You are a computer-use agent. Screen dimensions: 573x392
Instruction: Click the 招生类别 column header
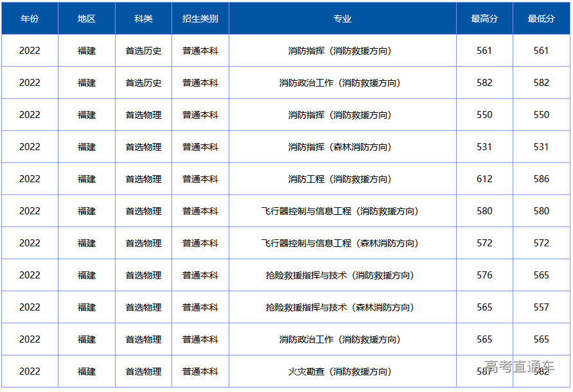[200, 19]
